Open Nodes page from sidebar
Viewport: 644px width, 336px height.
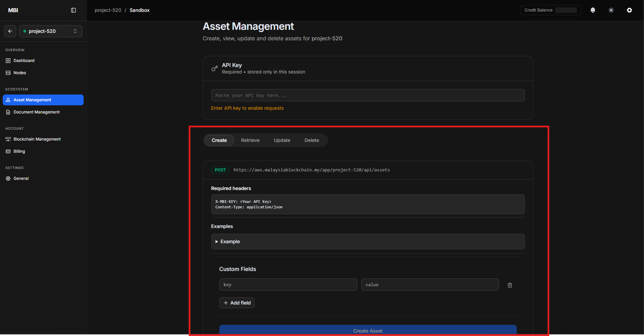pos(20,73)
